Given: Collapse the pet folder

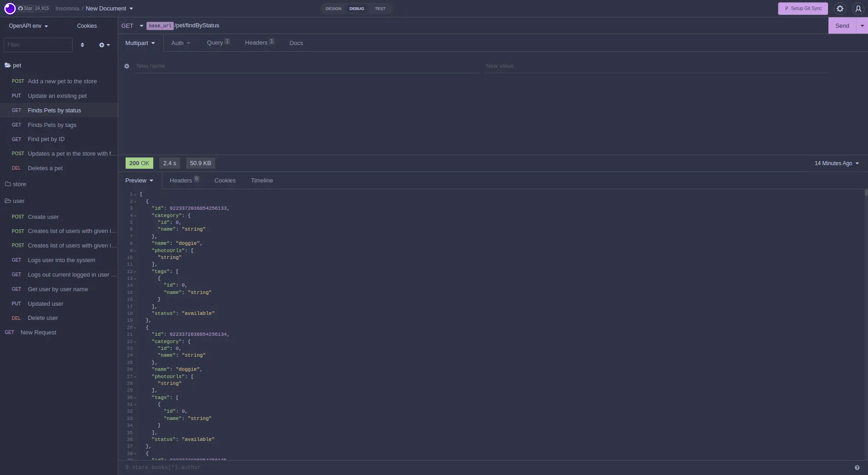Looking at the screenshot, I should (x=13, y=66).
